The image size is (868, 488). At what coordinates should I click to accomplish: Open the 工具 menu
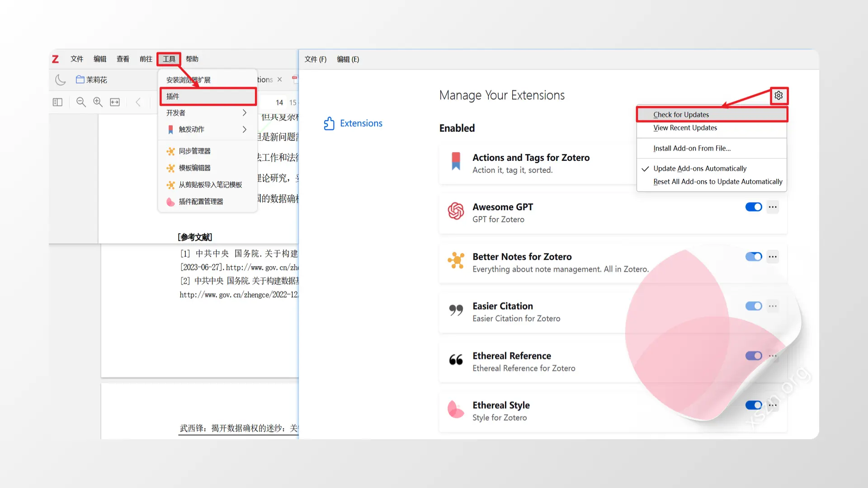click(x=169, y=59)
